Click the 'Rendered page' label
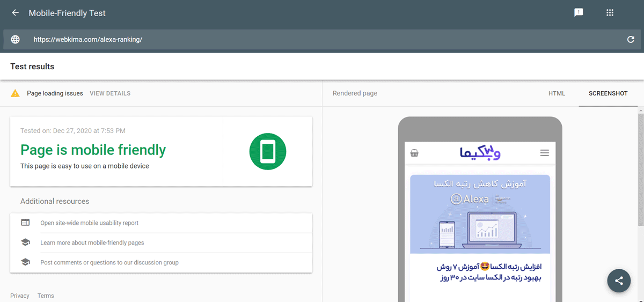 (355, 93)
